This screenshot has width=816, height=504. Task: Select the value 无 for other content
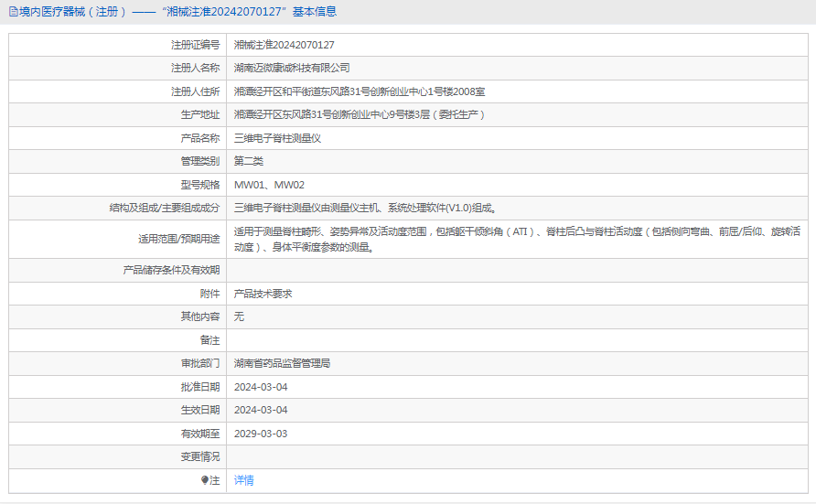coord(239,316)
